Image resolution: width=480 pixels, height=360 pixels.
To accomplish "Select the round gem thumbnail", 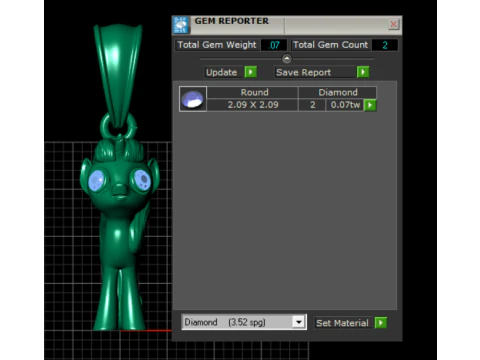I will (193, 99).
